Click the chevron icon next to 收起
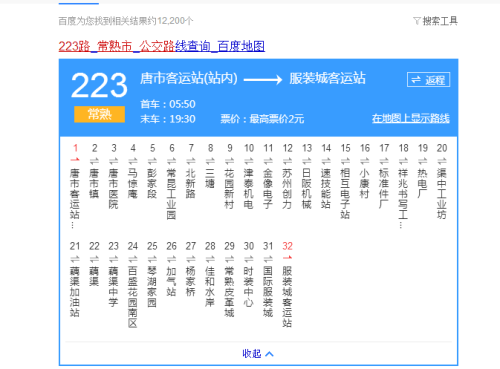The width and height of the screenshot is (500, 369). coord(269,354)
